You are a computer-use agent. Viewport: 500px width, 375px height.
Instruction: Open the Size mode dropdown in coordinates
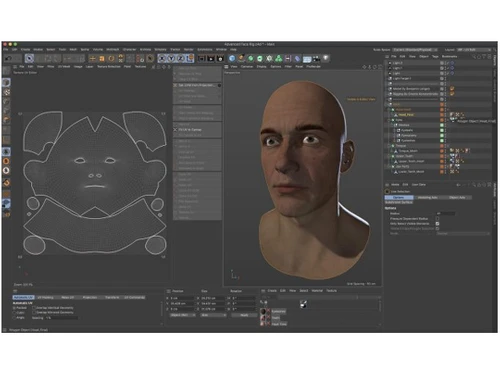pos(213,315)
